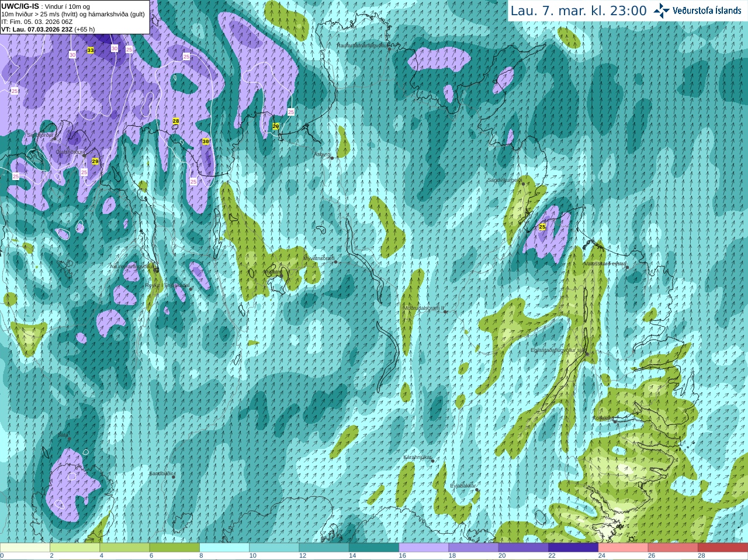The image size is (748, 560).
Task: Click the yellow 25 gust marker near Sandvíkurheiði
Action: tap(542, 227)
